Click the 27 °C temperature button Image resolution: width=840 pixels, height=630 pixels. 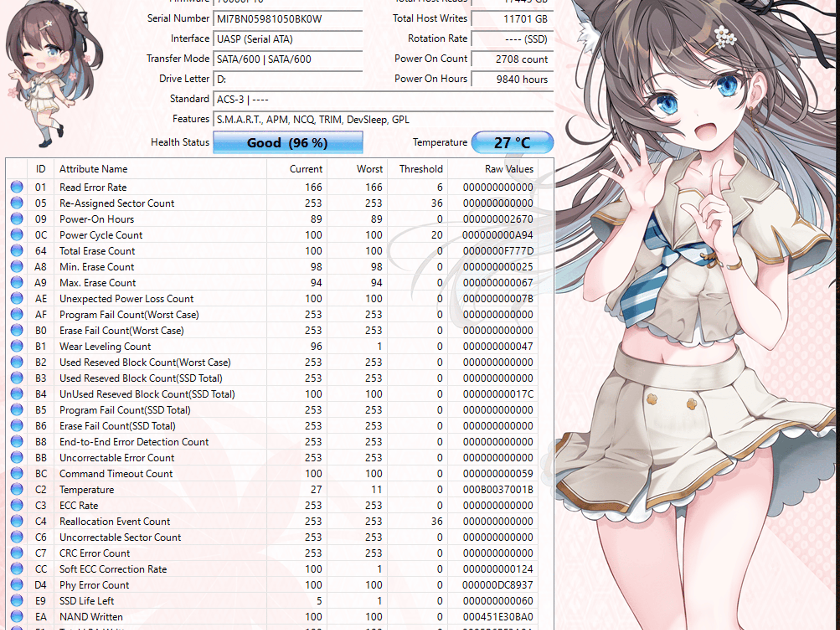tap(512, 142)
